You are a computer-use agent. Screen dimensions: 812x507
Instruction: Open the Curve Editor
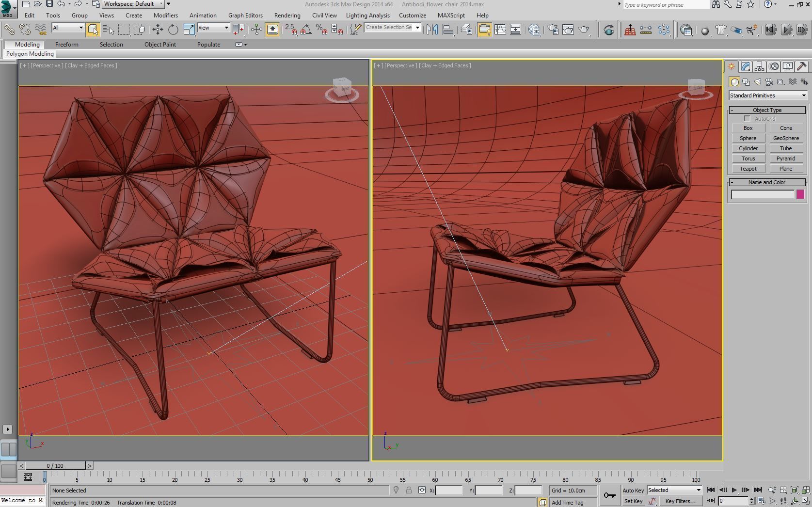500,30
